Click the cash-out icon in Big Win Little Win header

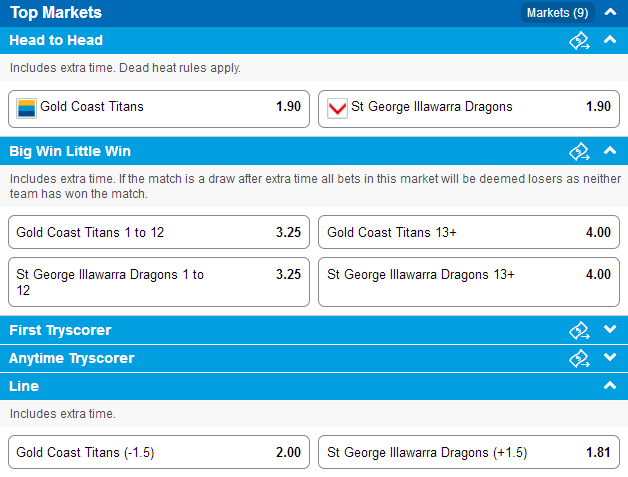coord(579,152)
